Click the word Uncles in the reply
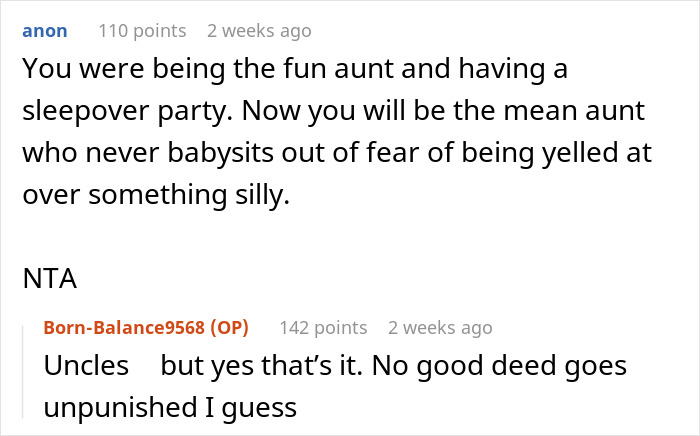The height and width of the screenshot is (436, 700). pyautogui.click(x=86, y=366)
